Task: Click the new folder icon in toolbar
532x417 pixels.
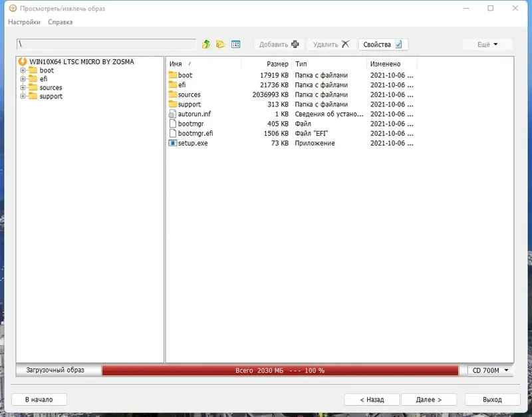Action: [x=221, y=45]
